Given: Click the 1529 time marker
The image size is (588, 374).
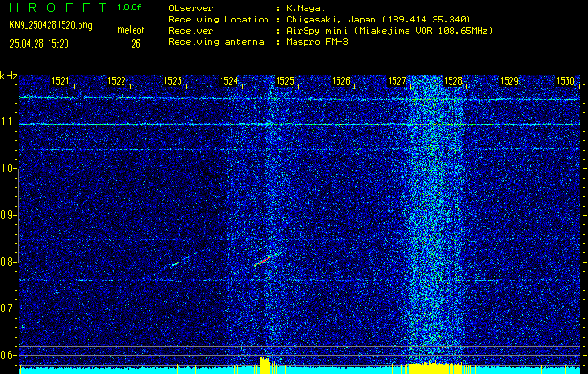Looking at the screenshot, I should [x=509, y=81].
